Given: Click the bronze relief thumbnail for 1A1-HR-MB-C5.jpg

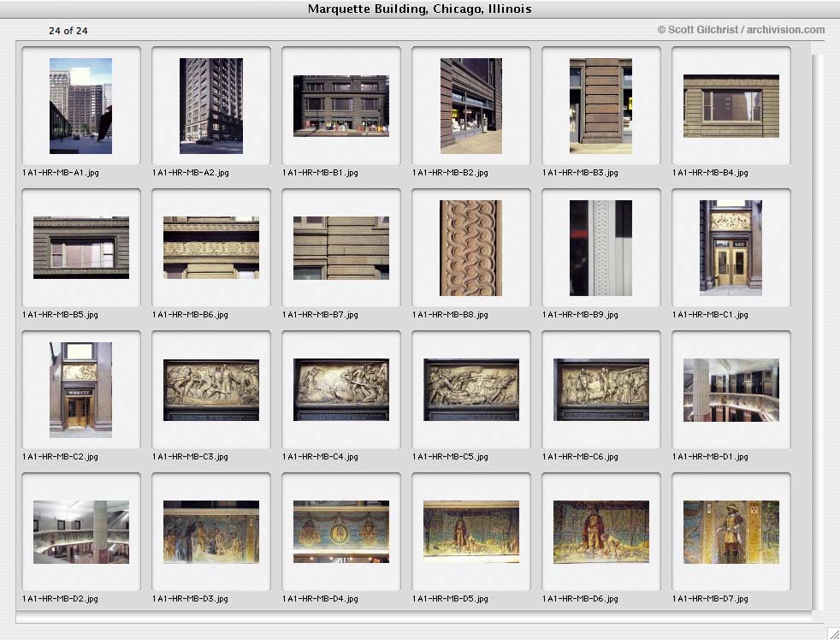Looking at the screenshot, I should [471, 389].
